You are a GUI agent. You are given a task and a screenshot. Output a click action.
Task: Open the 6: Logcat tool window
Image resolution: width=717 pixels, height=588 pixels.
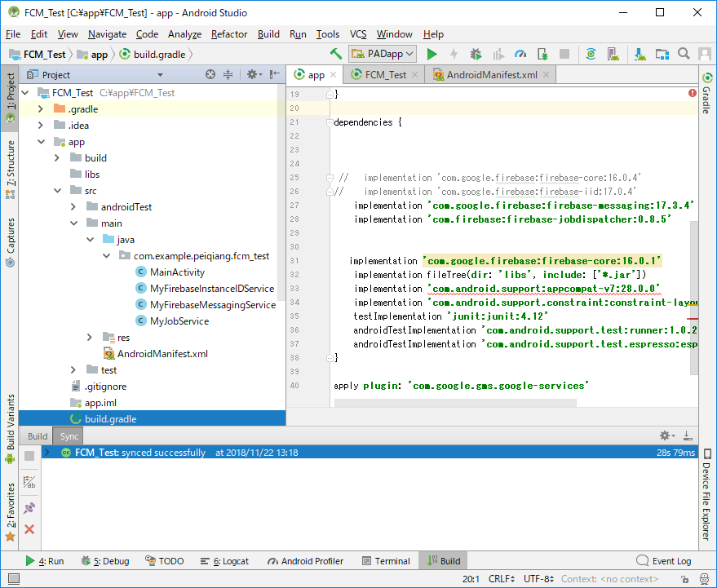[x=225, y=561]
